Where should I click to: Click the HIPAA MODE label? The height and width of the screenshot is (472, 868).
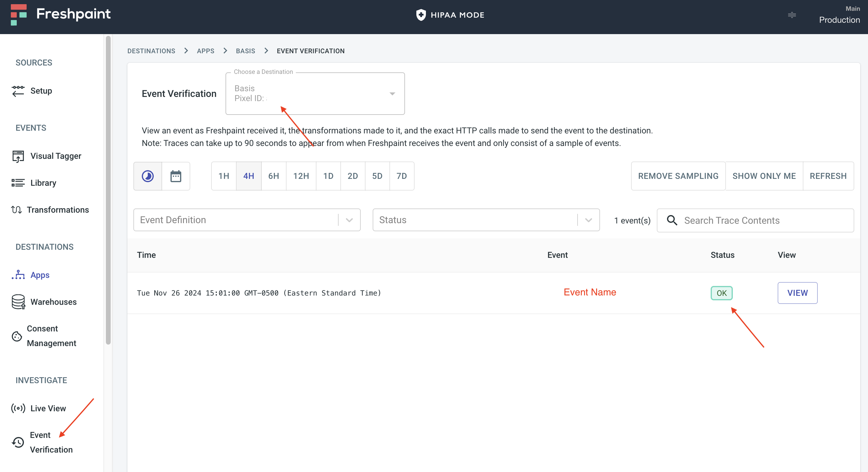pos(457,15)
